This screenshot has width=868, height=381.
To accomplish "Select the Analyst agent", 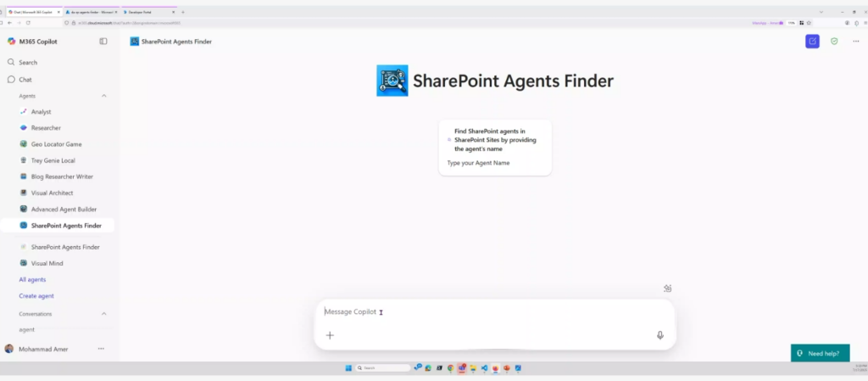I will click(41, 112).
